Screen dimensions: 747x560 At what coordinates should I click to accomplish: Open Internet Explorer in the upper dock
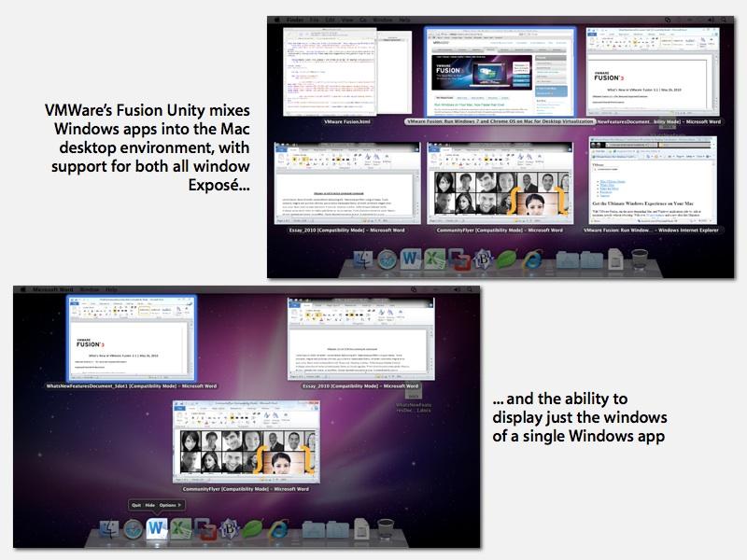[x=532, y=260]
